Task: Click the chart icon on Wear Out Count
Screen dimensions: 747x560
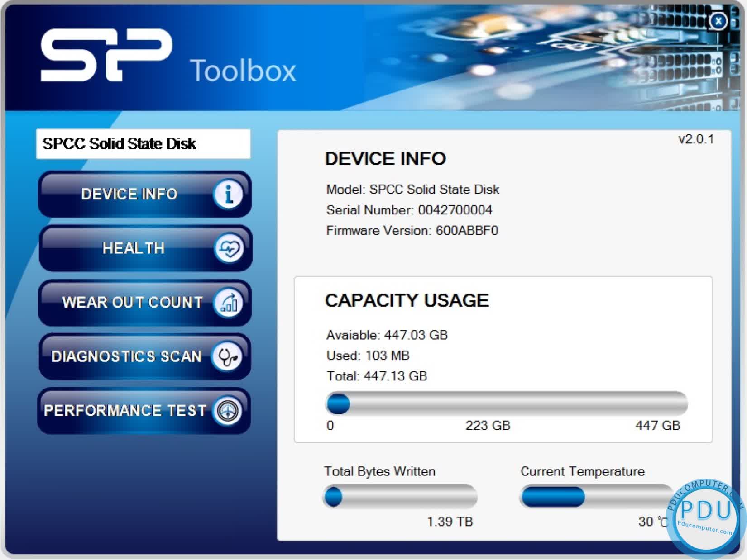Action: [230, 303]
